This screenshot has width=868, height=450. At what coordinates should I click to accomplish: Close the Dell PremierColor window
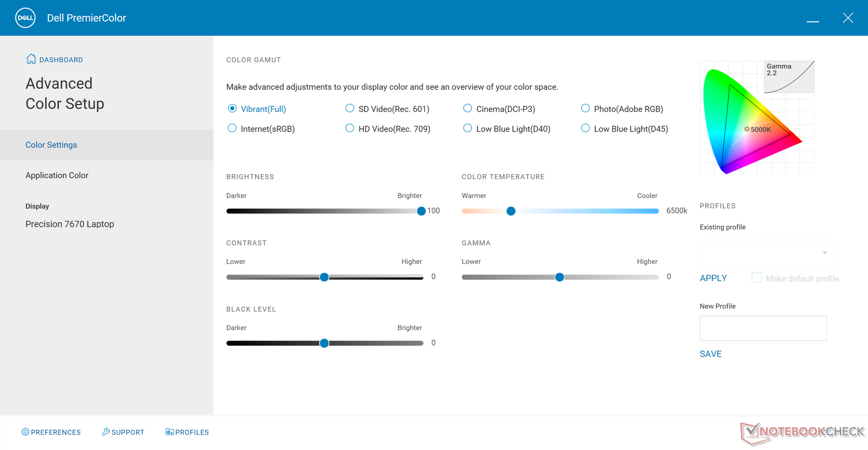pyautogui.click(x=848, y=18)
